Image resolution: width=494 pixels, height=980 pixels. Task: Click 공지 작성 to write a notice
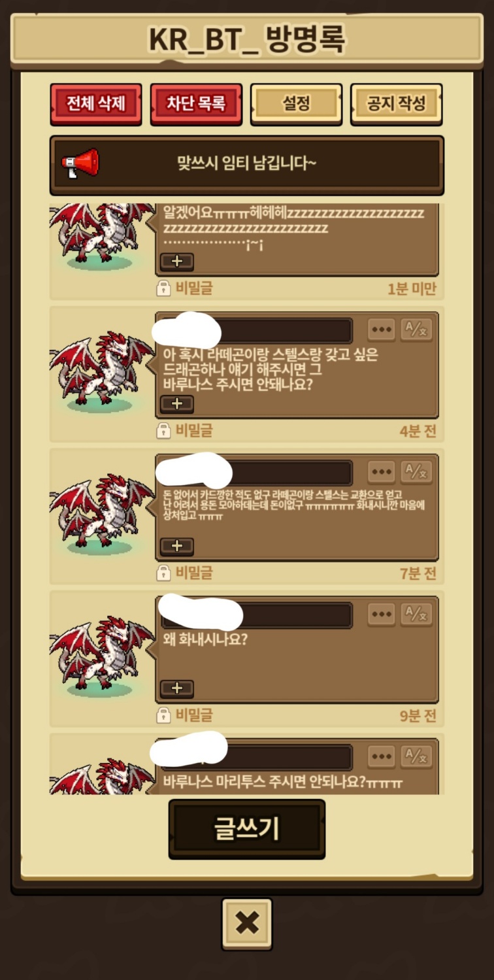click(397, 104)
